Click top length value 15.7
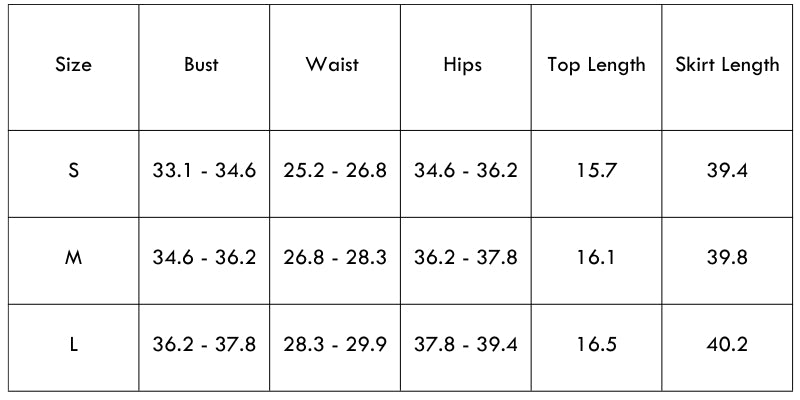 (596, 170)
